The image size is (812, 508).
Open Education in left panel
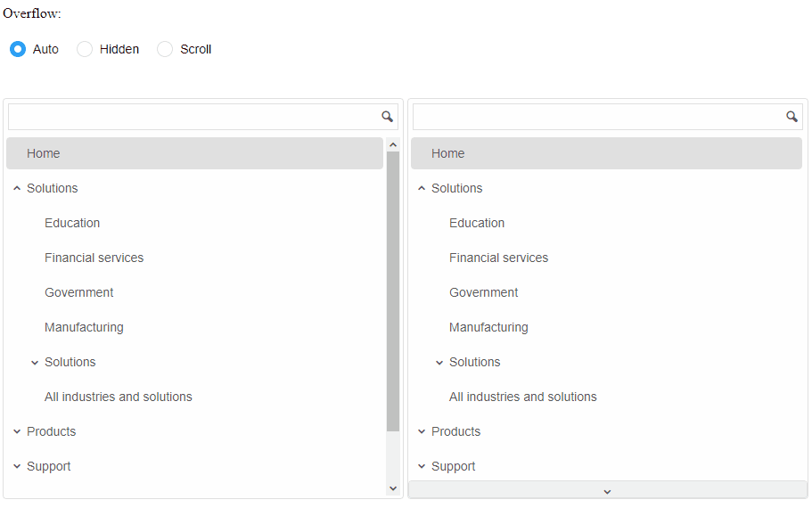click(72, 223)
